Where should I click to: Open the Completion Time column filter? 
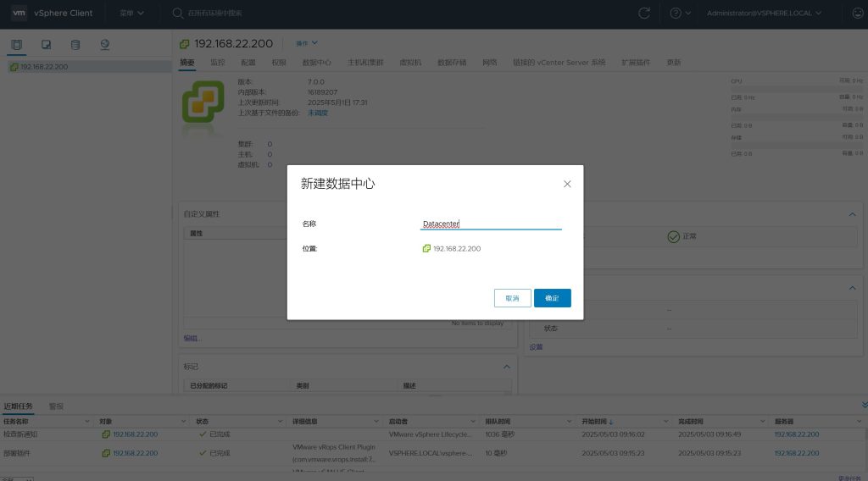point(762,421)
